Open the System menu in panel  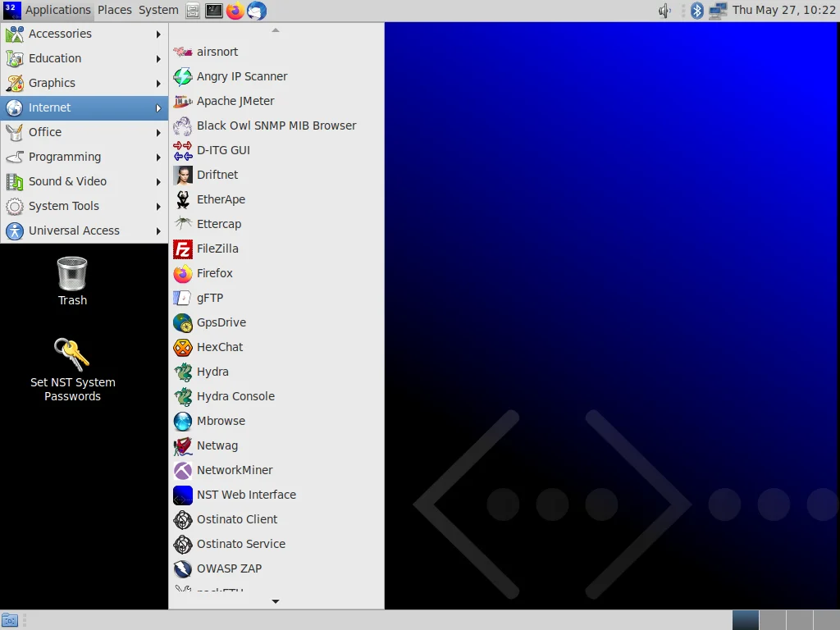(x=158, y=10)
